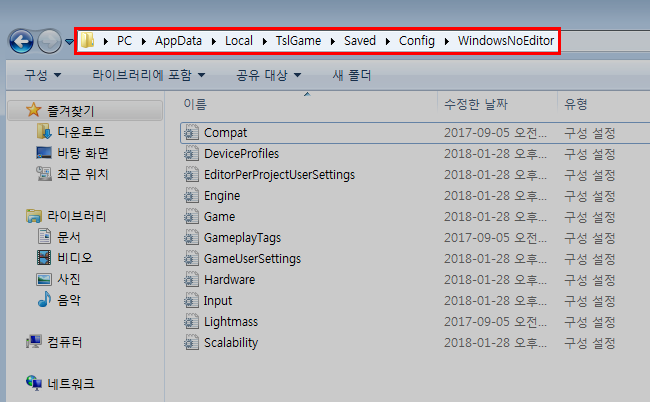Screen dimensions: 650x402
Task: Open Saved folder from breadcrumb
Action: pyautogui.click(x=360, y=41)
